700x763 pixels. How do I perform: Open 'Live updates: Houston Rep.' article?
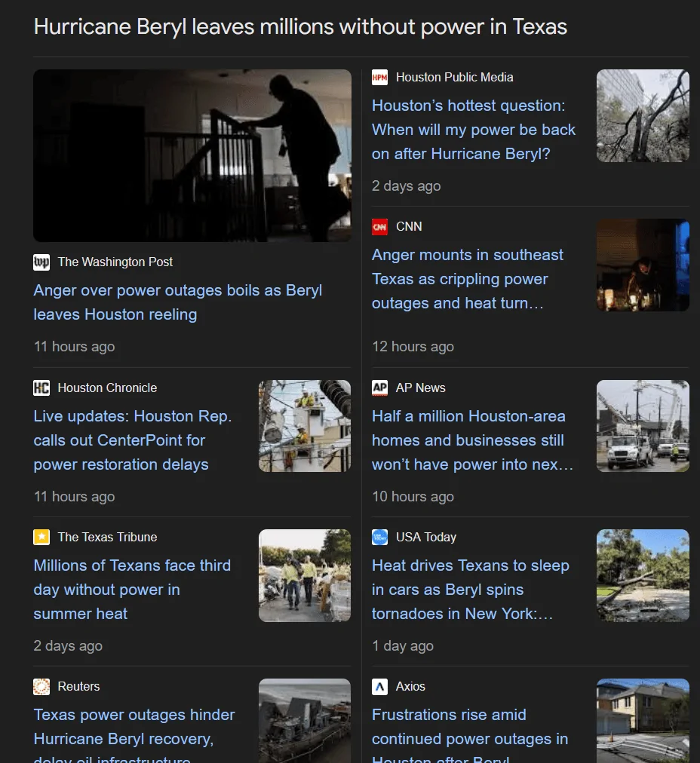pos(133,440)
